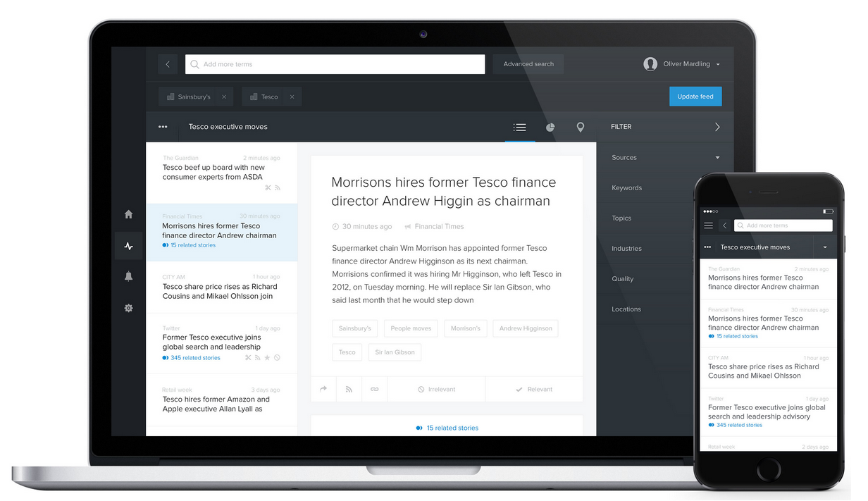Click the Home icon in left sidebar
Image resolution: width=868 pixels, height=501 pixels.
(128, 214)
